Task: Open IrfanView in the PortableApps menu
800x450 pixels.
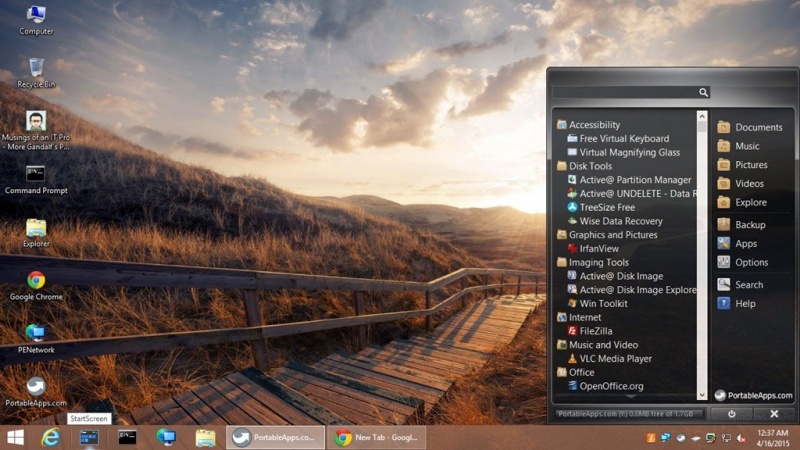Action: (x=599, y=248)
